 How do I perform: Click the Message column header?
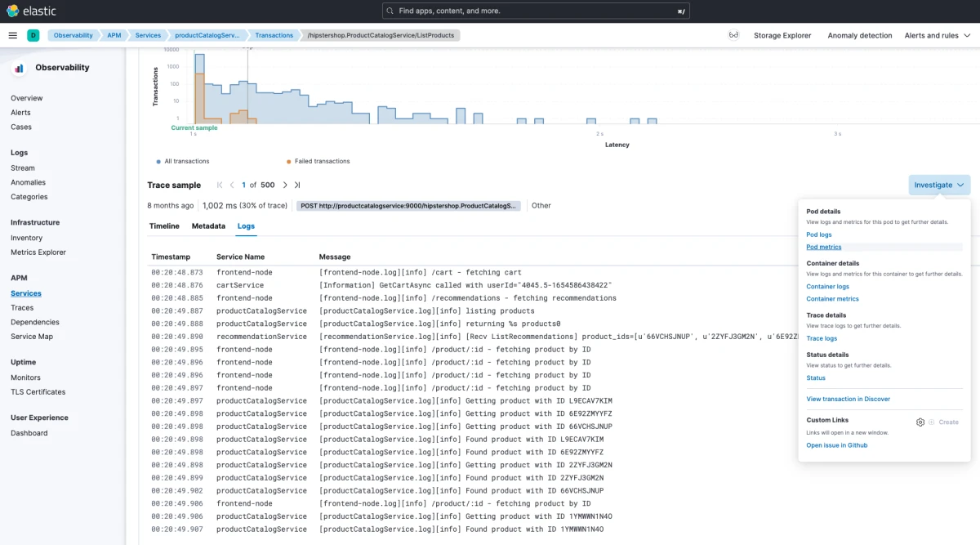click(x=335, y=257)
